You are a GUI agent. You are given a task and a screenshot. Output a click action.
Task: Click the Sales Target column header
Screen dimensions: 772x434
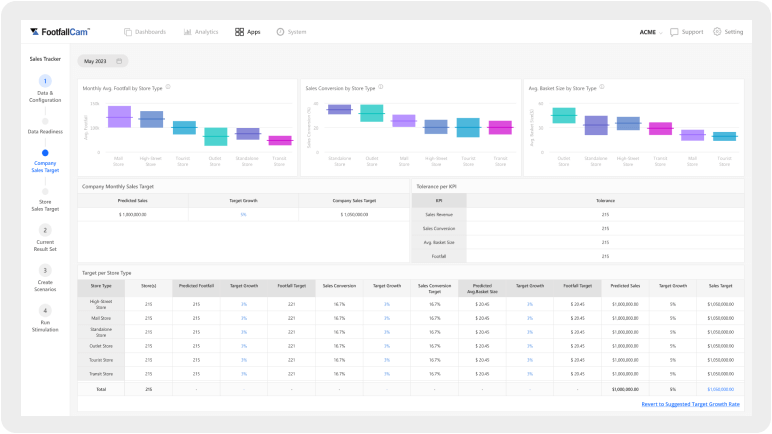point(720,288)
